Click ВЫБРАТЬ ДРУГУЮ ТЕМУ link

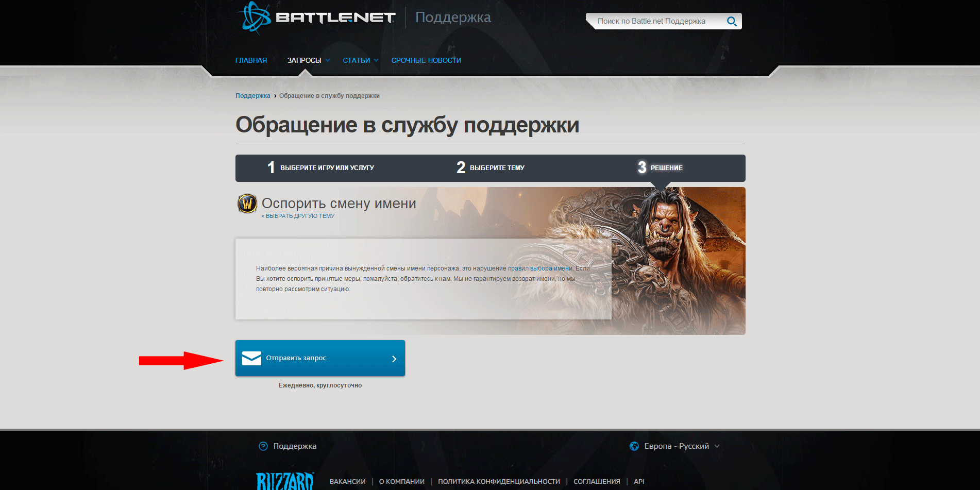coord(298,216)
